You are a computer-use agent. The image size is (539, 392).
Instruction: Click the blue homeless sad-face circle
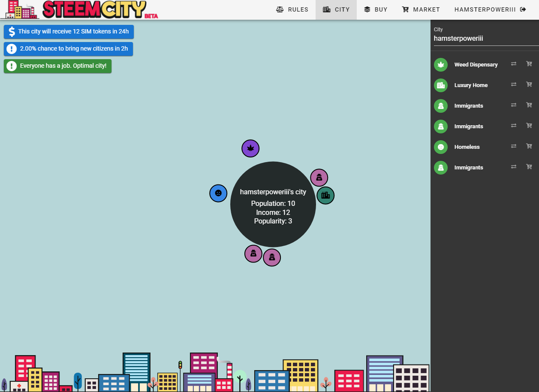[x=218, y=193]
